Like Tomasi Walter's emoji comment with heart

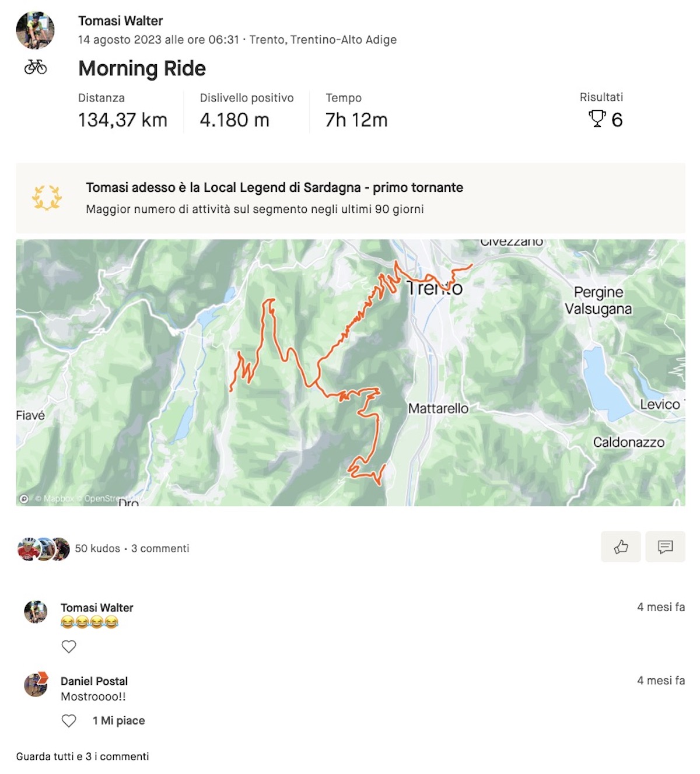click(x=69, y=646)
